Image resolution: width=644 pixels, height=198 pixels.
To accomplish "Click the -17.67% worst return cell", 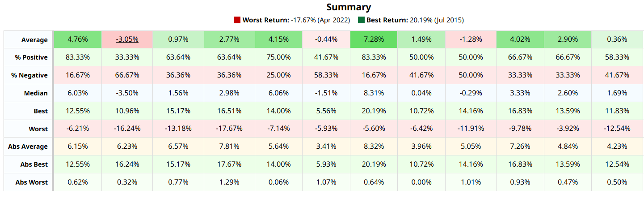I will point(228,129).
